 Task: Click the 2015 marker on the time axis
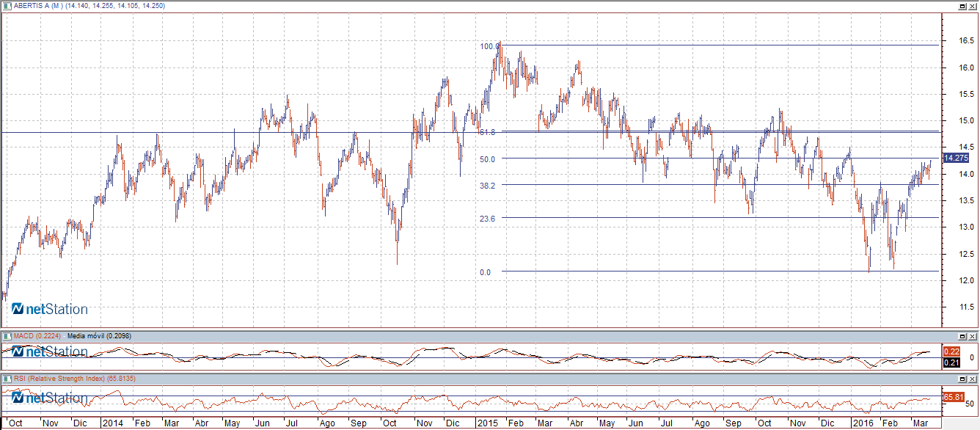(x=489, y=423)
